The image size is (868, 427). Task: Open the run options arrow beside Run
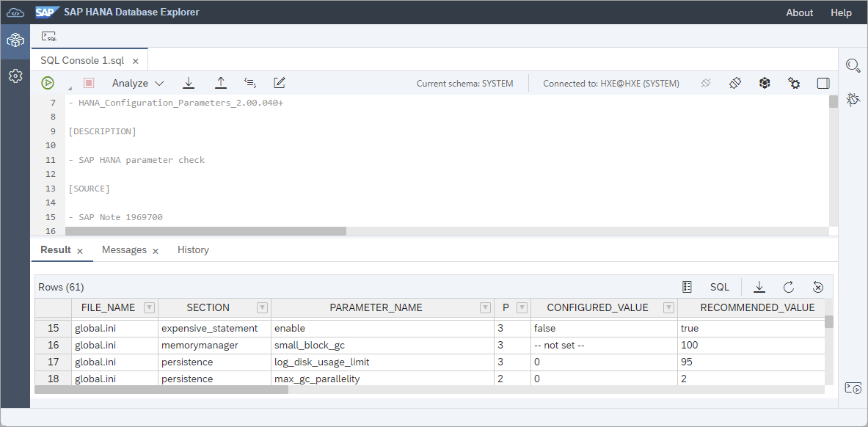pyautogui.click(x=70, y=88)
